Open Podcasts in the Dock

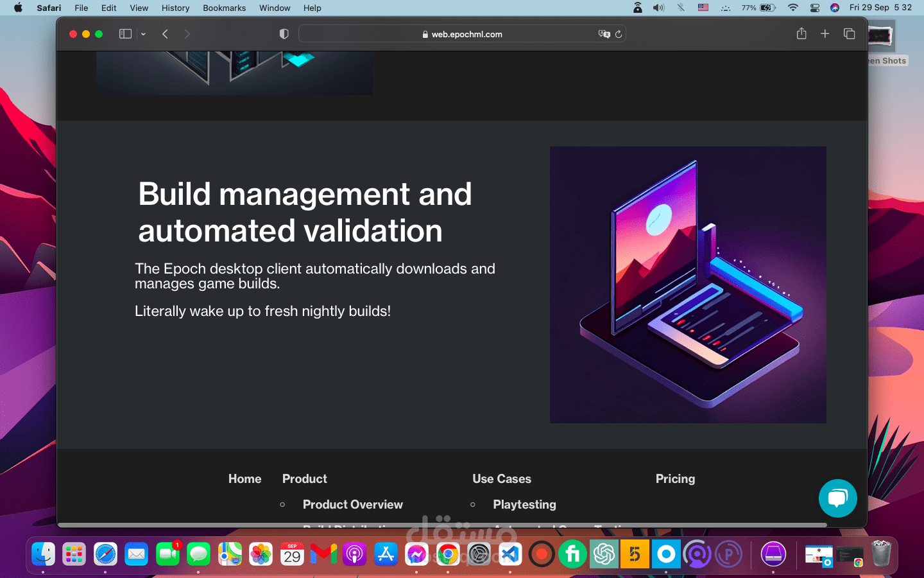[x=354, y=554]
